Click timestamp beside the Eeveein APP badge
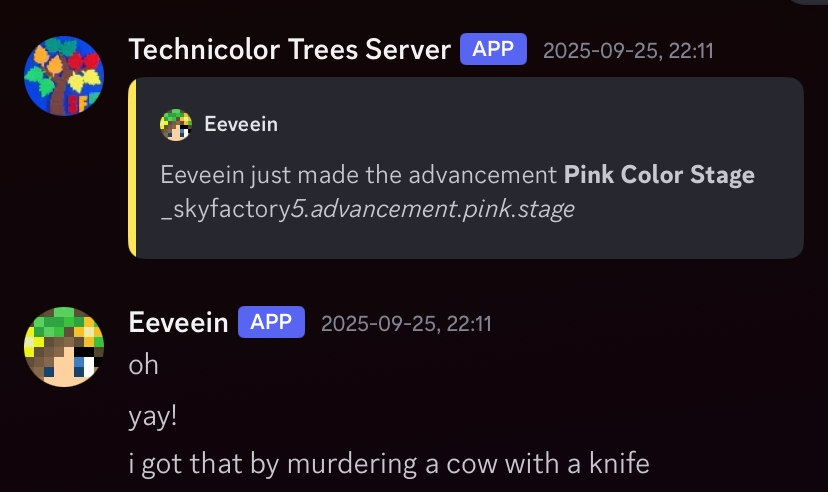 [406, 324]
